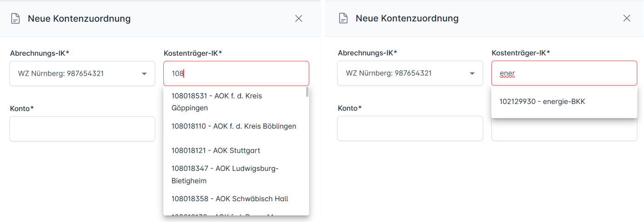Expand the Abrechnungs-IK dropdown arrow beside the '108' field
The image size is (644, 222).
coord(144,74)
